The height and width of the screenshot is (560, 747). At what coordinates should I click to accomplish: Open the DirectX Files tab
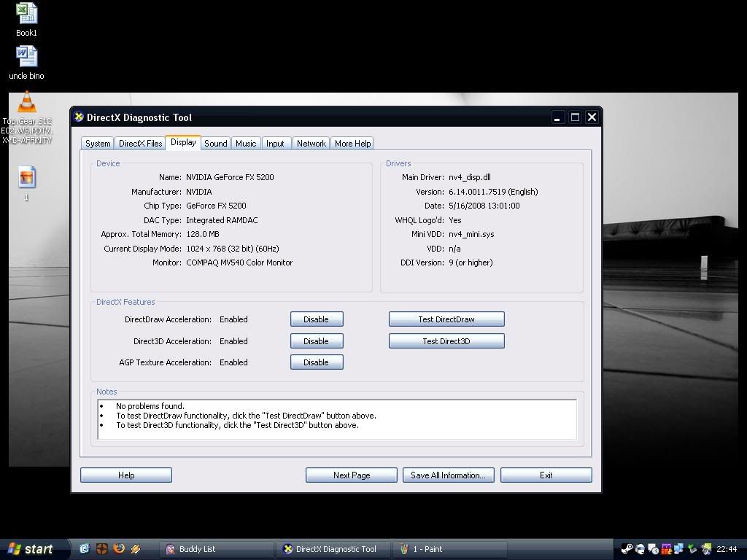pos(140,144)
